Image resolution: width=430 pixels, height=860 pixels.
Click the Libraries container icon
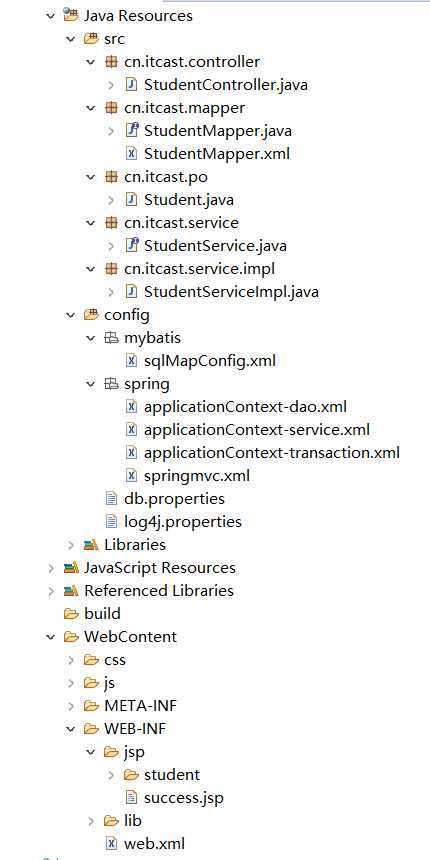[x=90, y=545]
